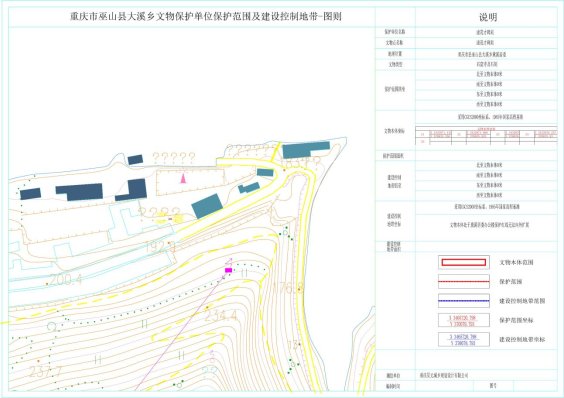
Task: Click the elevation label 200.4
Action: click(65, 279)
